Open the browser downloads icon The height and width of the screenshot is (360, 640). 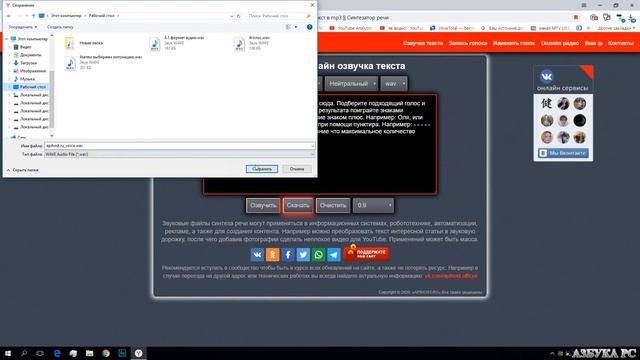(x=632, y=18)
